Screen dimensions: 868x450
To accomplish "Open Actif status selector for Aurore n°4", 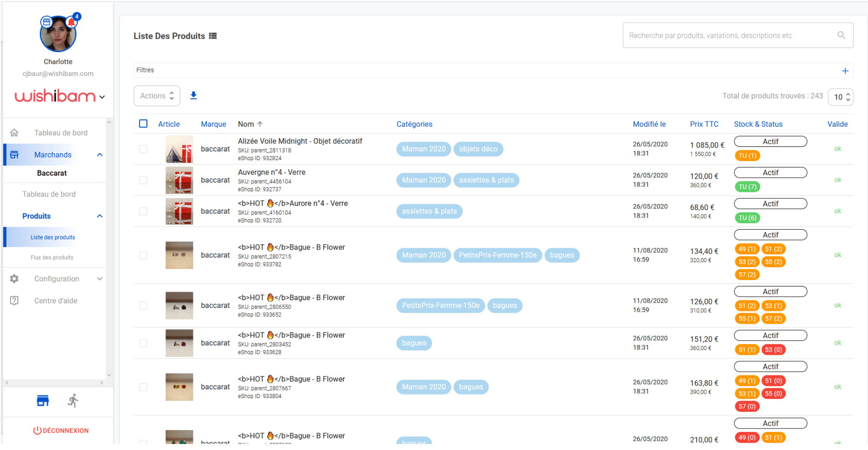I will pyautogui.click(x=770, y=204).
